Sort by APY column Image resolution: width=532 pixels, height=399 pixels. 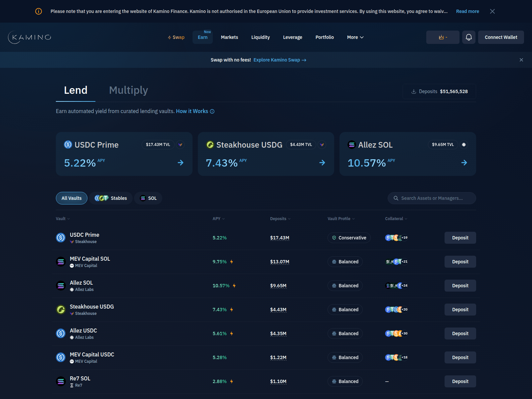[219, 219]
